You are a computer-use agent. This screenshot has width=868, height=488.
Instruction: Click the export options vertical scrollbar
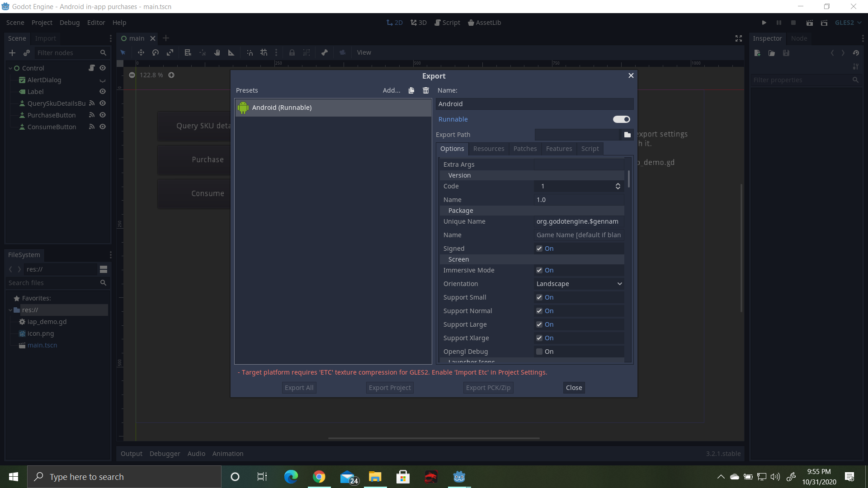tap(628, 179)
